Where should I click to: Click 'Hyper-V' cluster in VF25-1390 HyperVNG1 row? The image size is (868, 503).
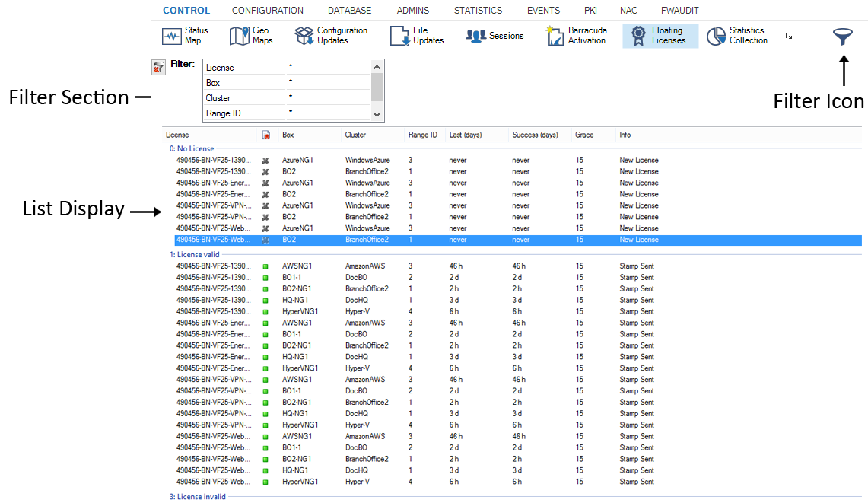tap(358, 312)
